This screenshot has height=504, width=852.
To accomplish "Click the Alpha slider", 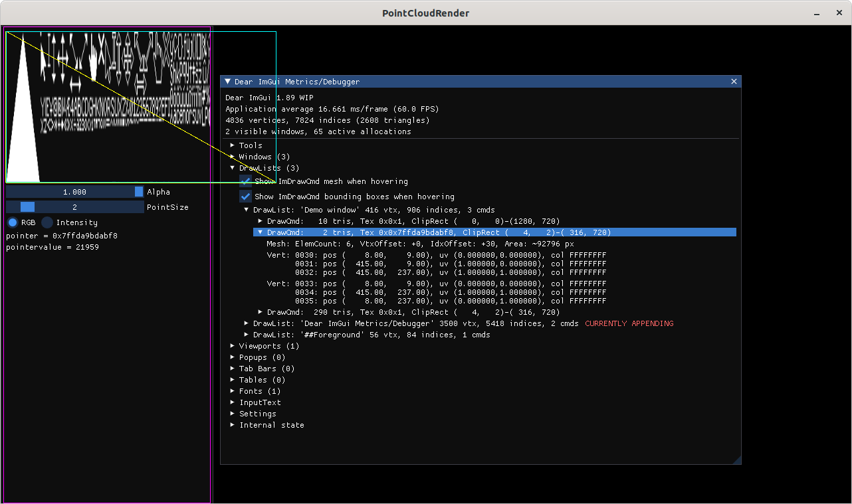I will tap(75, 191).
